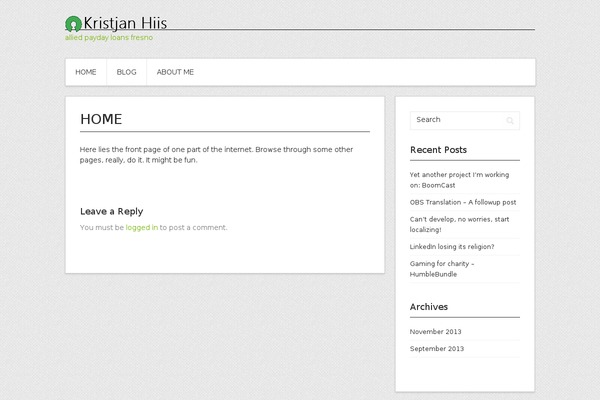Open the September 2013 archive
This screenshot has height=400, width=600.
(437, 348)
